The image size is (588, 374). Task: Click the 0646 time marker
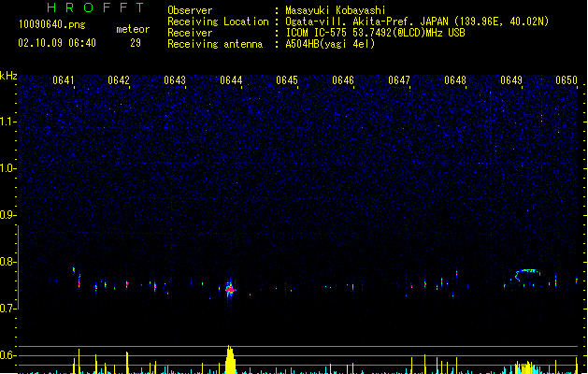click(x=343, y=80)
